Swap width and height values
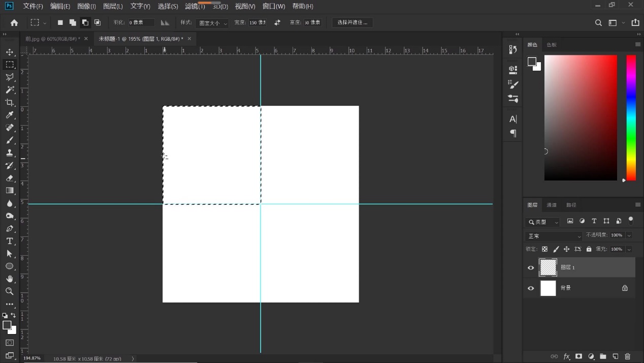The height and width of the screenshot is (363, 644). coord(277,23)
